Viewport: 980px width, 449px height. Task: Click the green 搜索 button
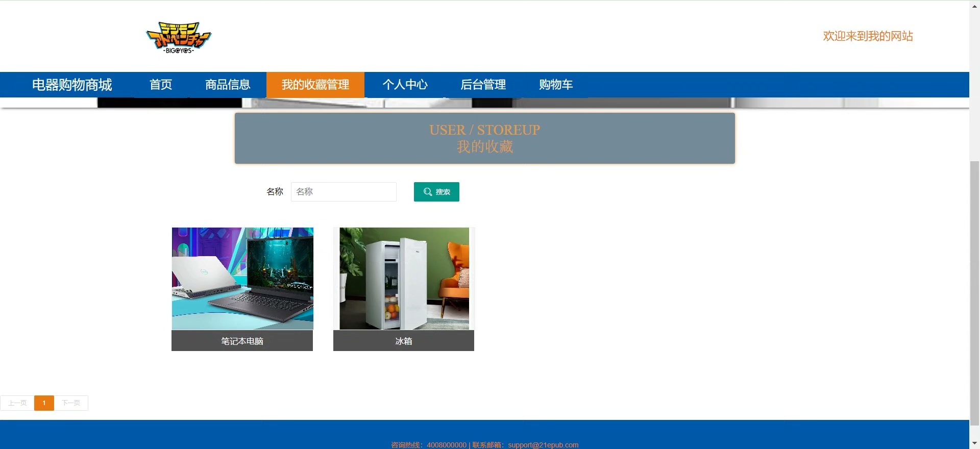pos(436,192)
